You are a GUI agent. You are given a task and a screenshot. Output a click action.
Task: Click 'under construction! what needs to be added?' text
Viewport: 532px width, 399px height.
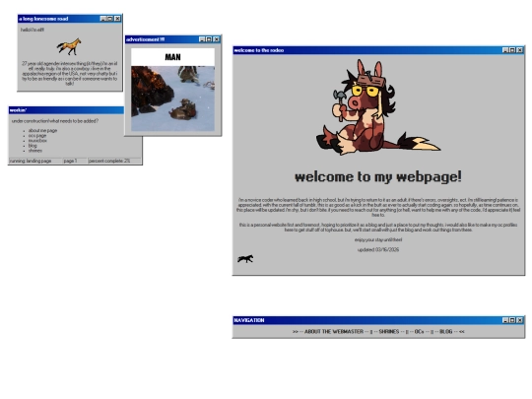(x=55, y=121)
